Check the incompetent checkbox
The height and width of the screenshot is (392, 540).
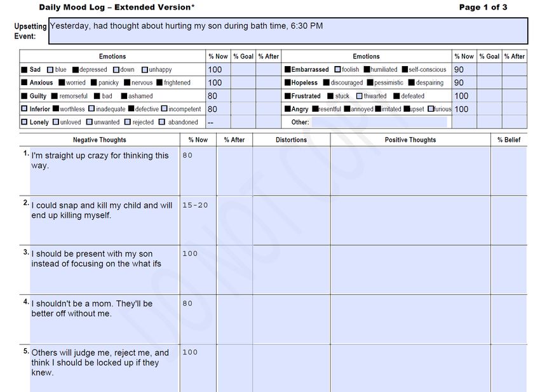coord(165,109)
